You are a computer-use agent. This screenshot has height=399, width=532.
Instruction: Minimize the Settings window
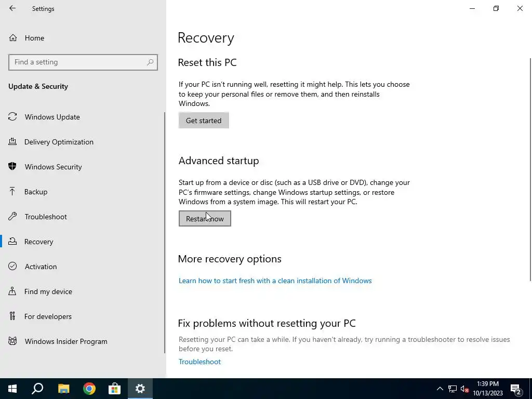click(x=472, y=8)
